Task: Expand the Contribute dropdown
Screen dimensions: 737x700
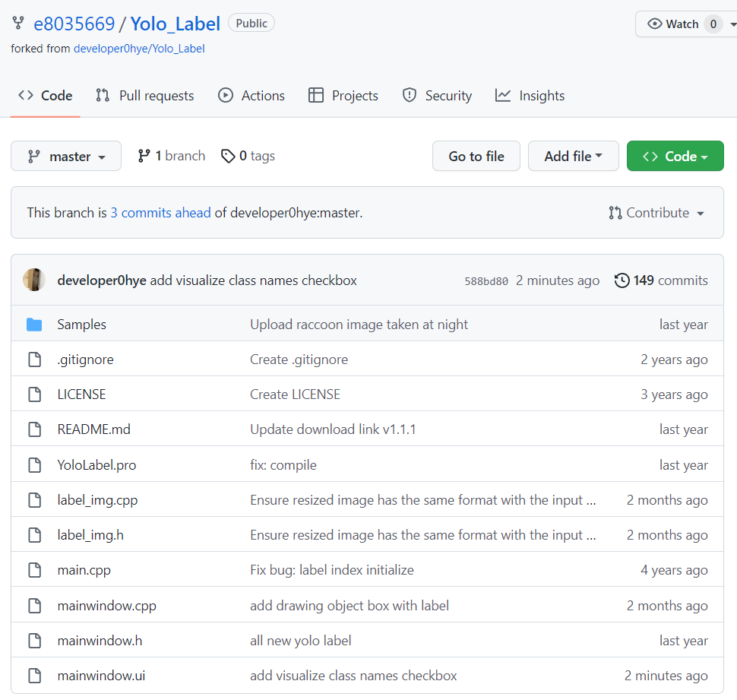Action: pyautogui.click(x=656, y=213)
